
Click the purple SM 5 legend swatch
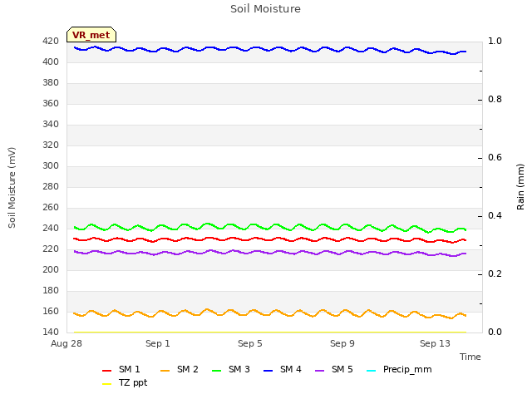tap(319, 371)
